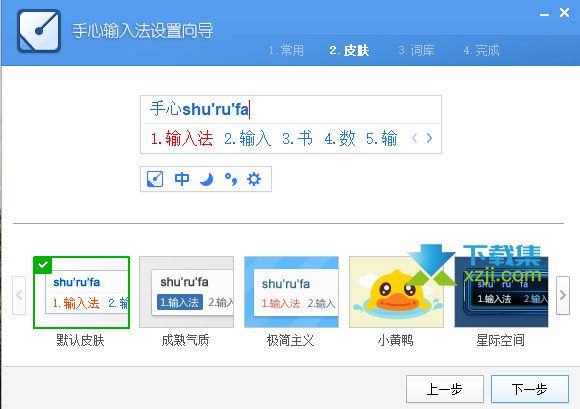Viewport: 580px width, 409px height.
Task: Choose the 极简主义 skin thumbnail
Action: (x=291, y=292)
